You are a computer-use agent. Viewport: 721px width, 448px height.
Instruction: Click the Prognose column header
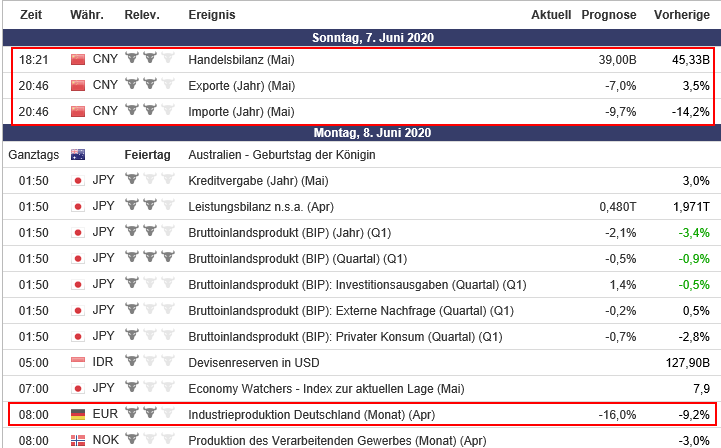(x=608, y=15)
